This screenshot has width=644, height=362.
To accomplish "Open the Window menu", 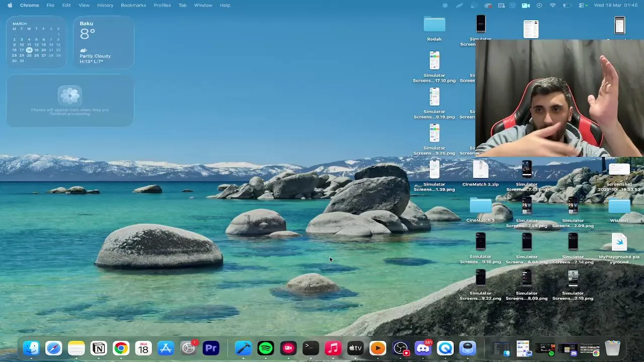I will pos(203,5).
